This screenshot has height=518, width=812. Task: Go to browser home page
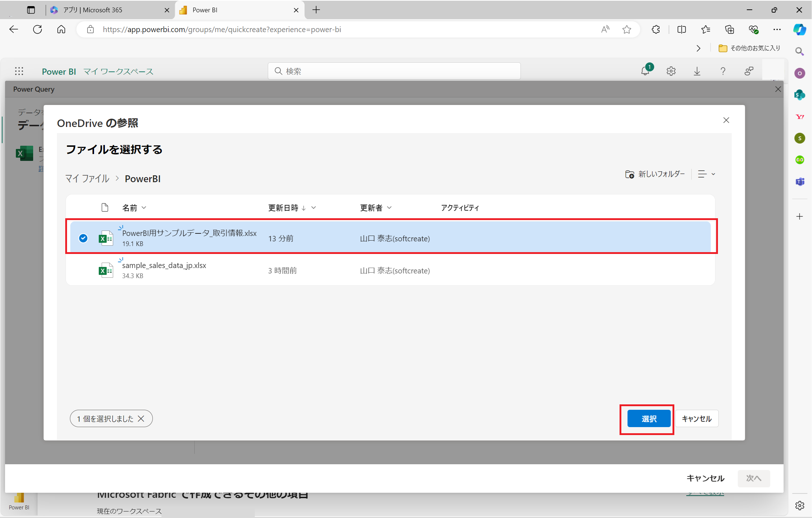(x=61, y=29)
